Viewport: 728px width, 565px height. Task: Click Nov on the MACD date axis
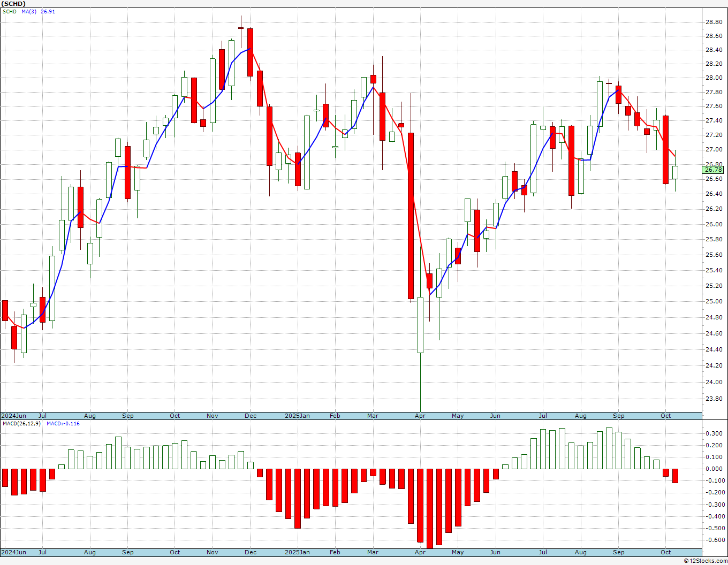click(213, 552)
